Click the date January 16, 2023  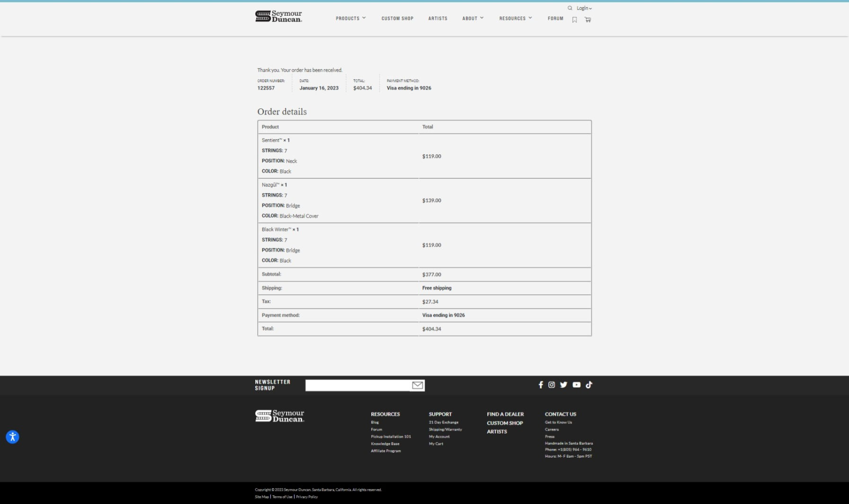319,88
